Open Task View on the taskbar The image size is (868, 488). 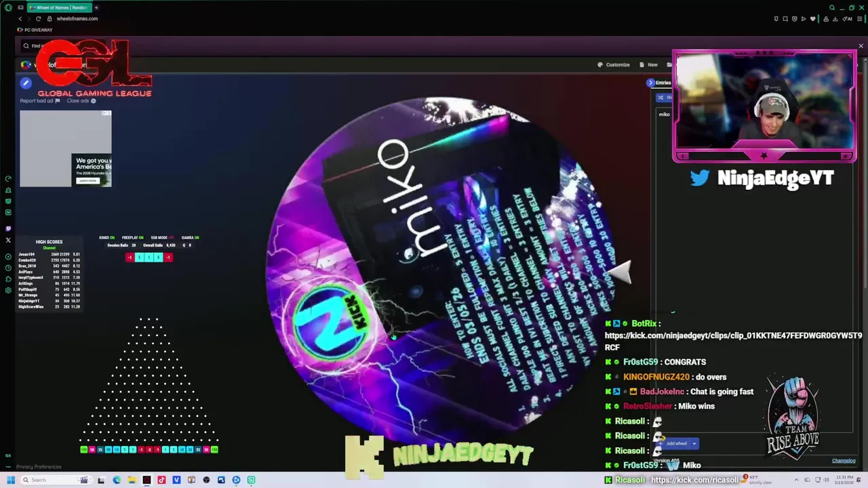point(101,480)
